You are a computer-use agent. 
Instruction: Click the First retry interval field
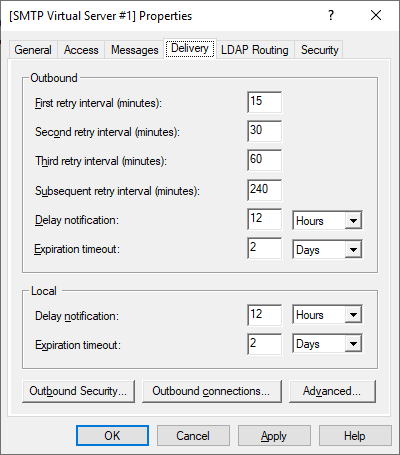point(265,102)
